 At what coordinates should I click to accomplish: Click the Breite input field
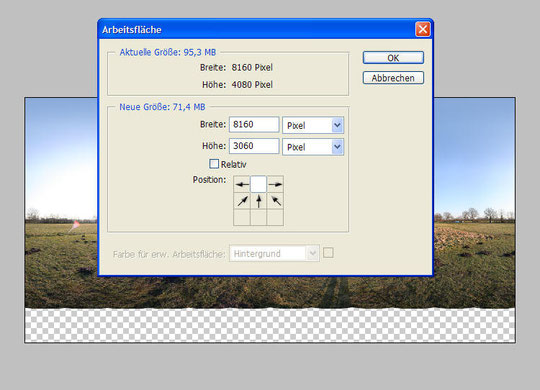[x=254, y=124]
